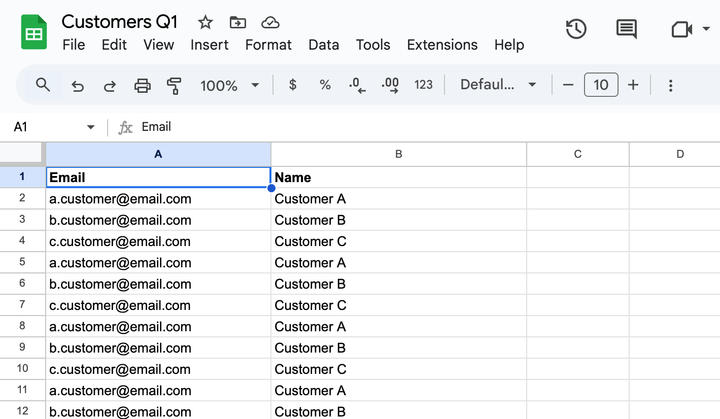
Task: Activate the paint format roller
Action: 174,86
